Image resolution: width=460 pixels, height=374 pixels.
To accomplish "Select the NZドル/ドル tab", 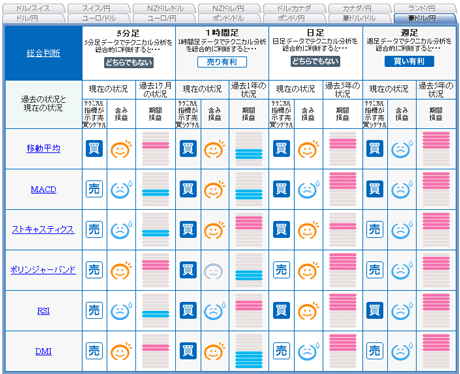I will click(x=164, y=8).
